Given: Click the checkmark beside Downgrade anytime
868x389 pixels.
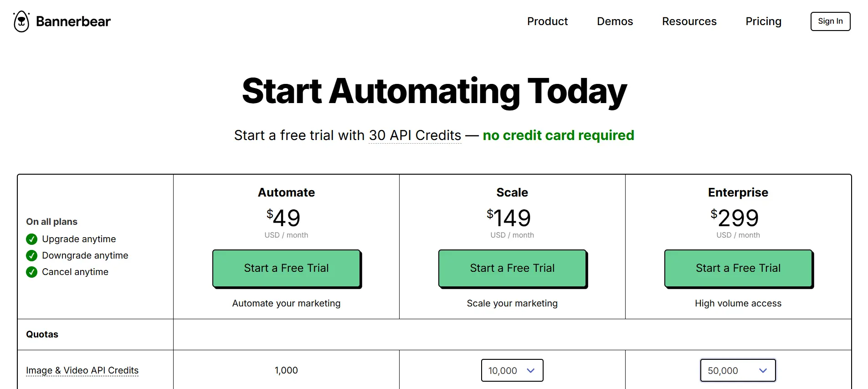Looking at the screenshot, I should [x=31, y=255].
